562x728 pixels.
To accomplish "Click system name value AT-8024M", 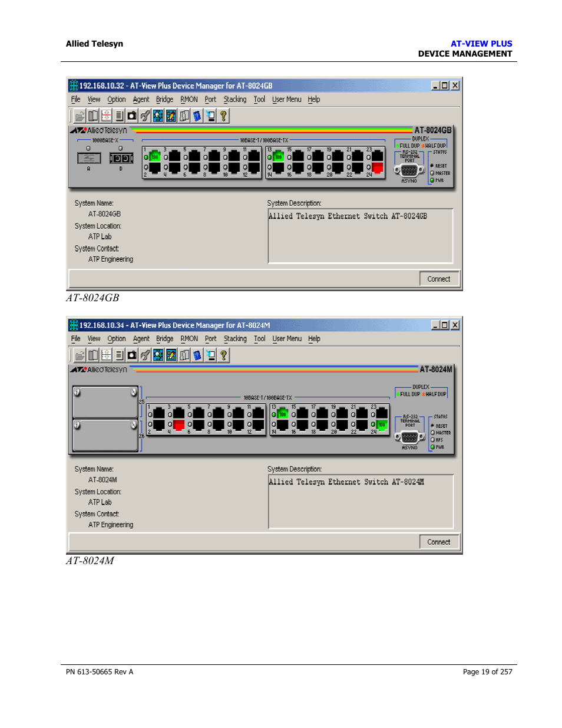I will [103, 480].
